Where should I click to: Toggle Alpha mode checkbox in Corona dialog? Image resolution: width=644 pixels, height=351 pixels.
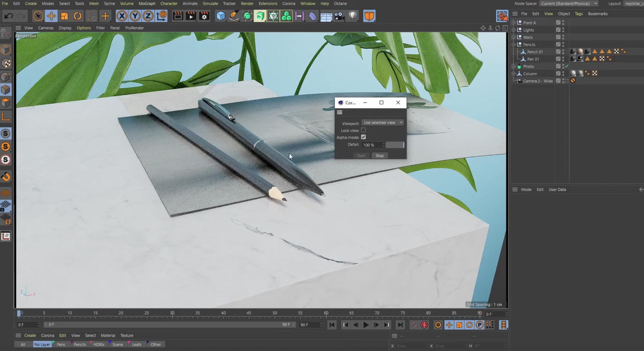[364, 137]
